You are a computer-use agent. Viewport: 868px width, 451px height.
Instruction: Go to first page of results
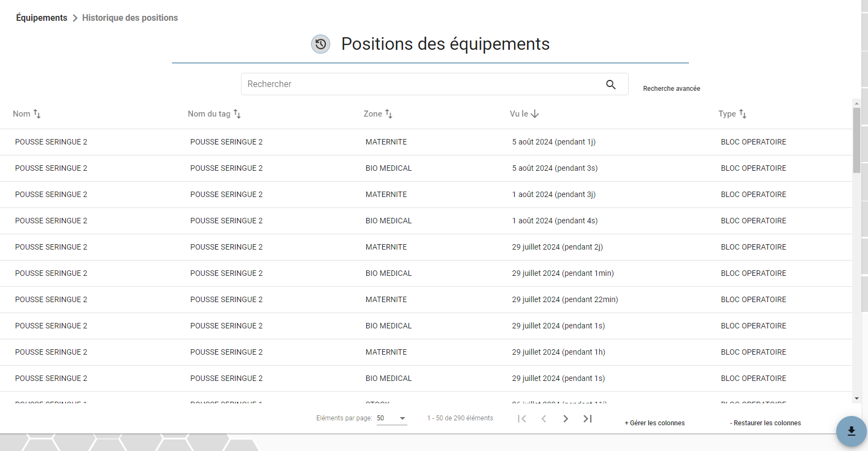[x=522, y=419]
